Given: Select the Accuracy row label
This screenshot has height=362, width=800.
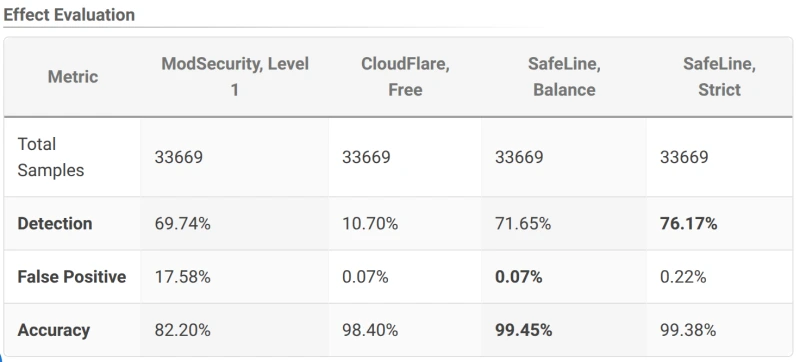Looking at the screenshot, I should point(54,330).
